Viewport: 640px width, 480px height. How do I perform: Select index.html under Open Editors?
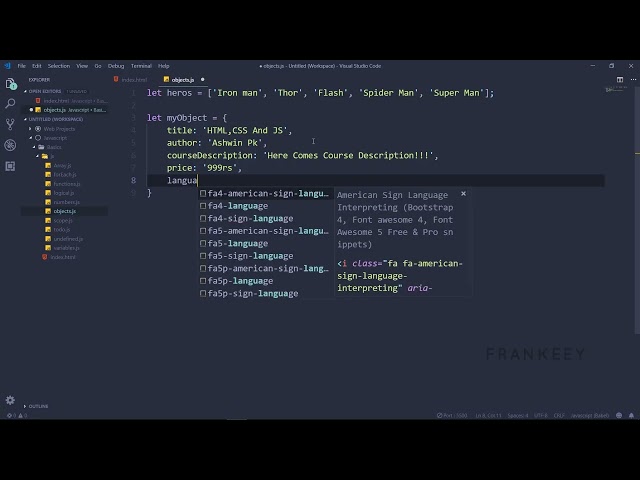[65, 101]
